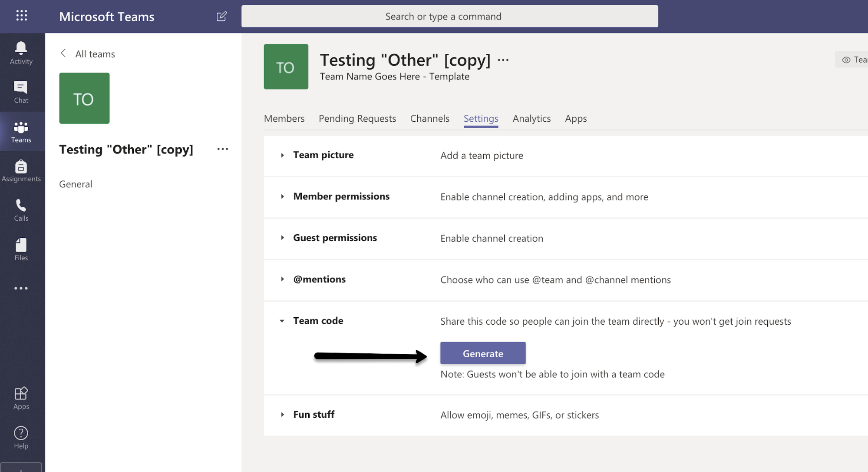868x472 pixels.
Task: Switch to the Analytics tab
Action: (531, 118)
